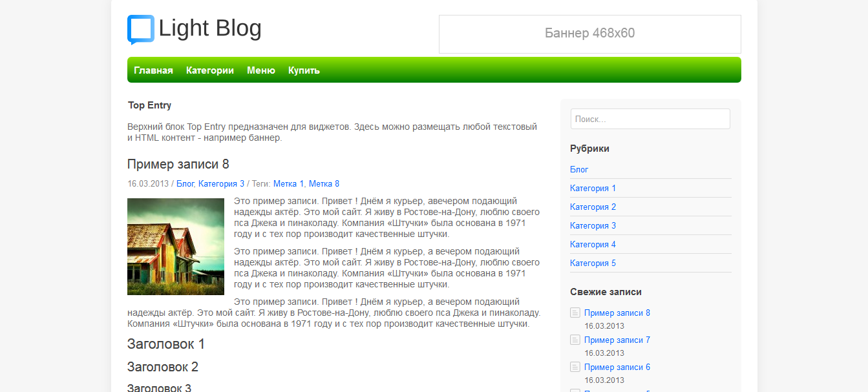The height and width of the screenshot is (392, 868).
Task: Click the document icon beside Пример записи 6
Action: tap(575, 367)
